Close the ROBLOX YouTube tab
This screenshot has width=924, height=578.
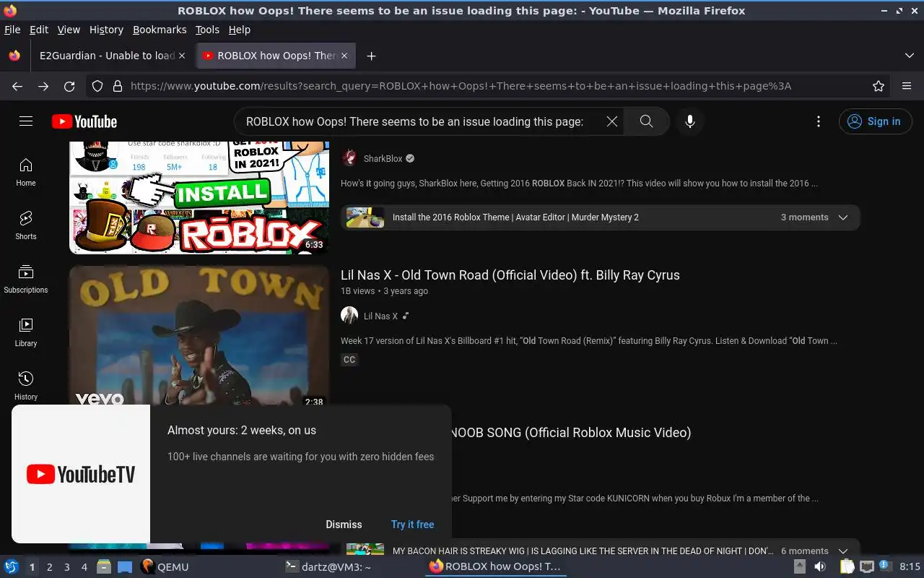coord(344,56)
